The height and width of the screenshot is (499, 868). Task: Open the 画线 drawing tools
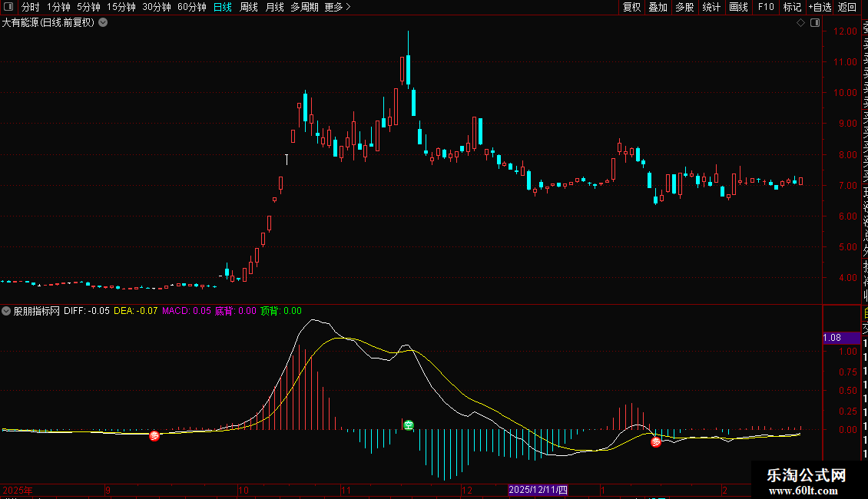(738, 7)
